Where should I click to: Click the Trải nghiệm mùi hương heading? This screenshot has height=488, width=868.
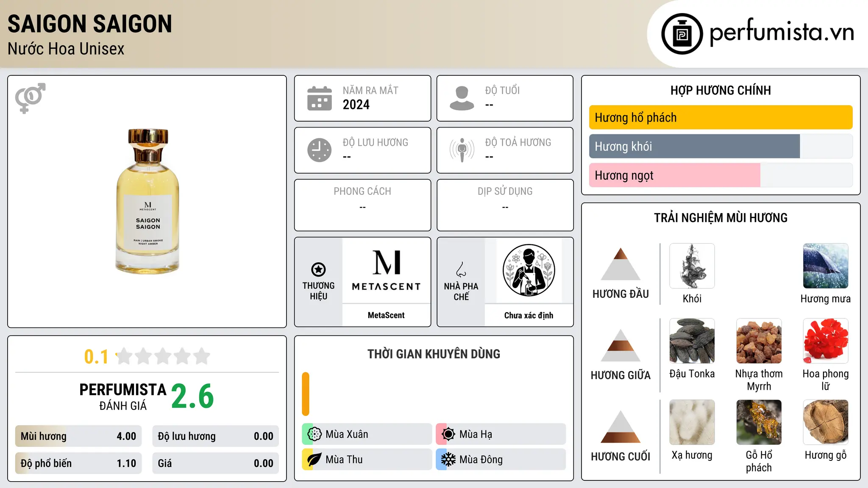click(x=721, y=218)
